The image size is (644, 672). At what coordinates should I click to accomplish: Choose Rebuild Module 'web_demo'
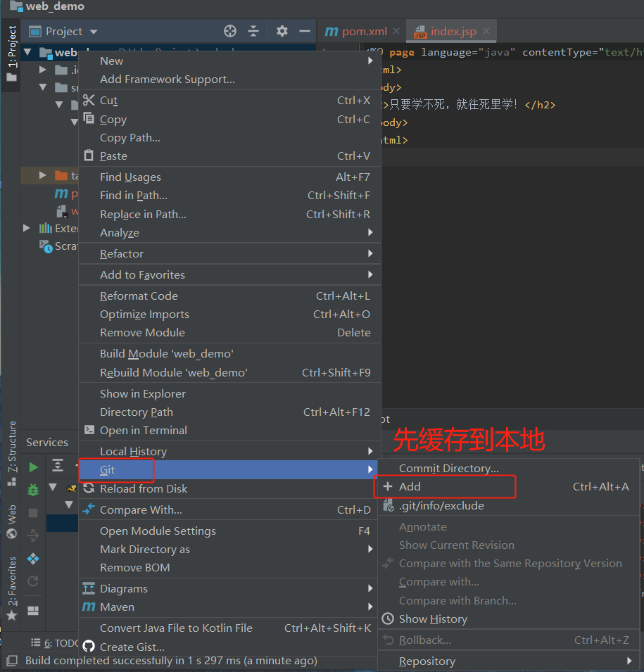click(230, 372)
